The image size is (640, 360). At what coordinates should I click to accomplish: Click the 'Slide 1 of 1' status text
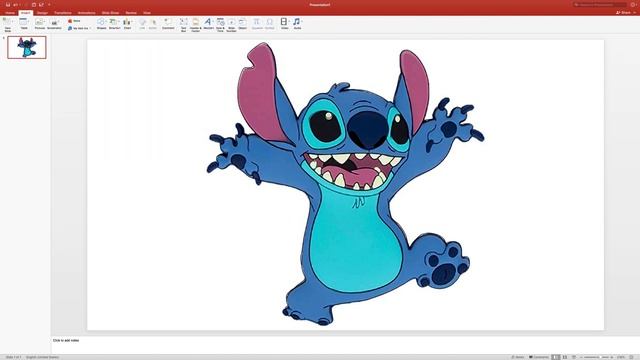pos(13,357)
